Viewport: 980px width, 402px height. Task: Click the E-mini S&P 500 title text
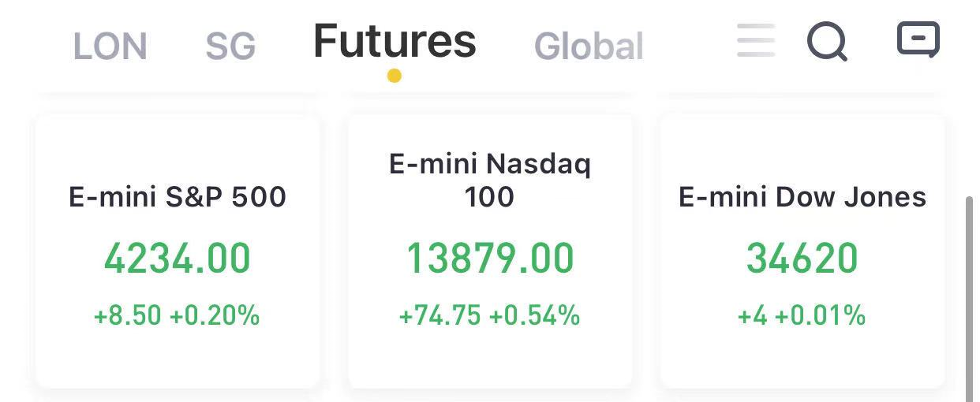[178, 196]
